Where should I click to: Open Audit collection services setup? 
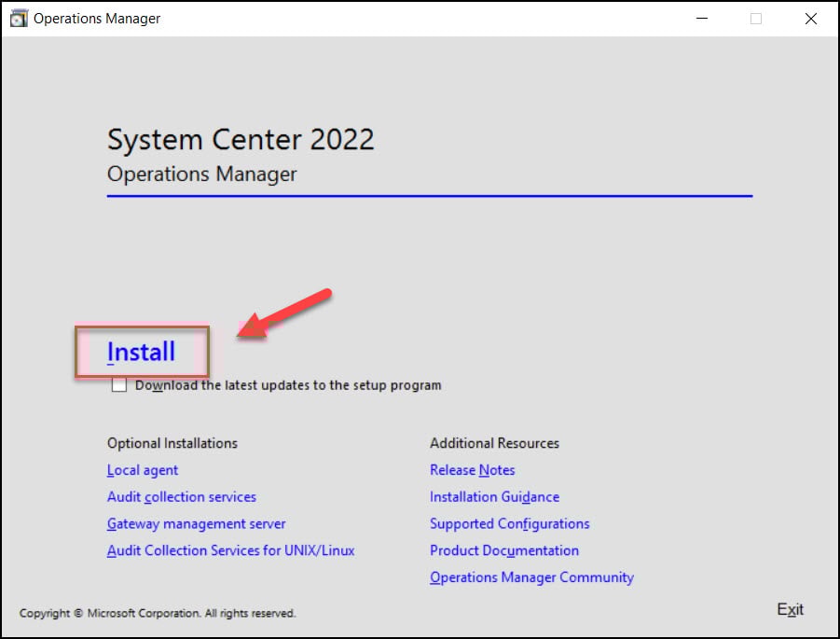coord(182,497)
